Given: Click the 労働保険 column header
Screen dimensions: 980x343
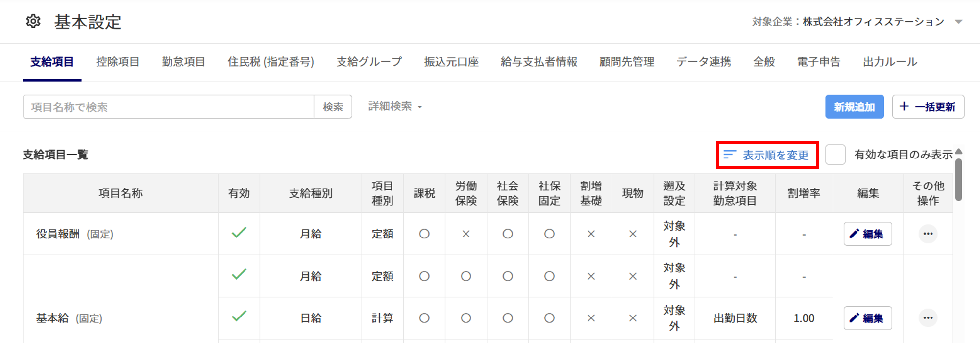Looking at the screenshot, I should pyautogui.click(x=466, y=193).
